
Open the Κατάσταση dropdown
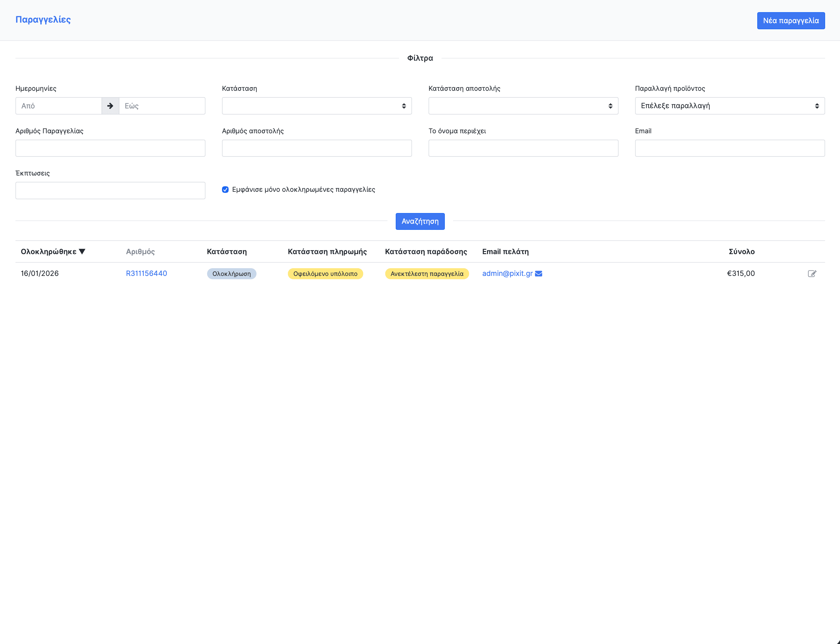tap(316, 106)
